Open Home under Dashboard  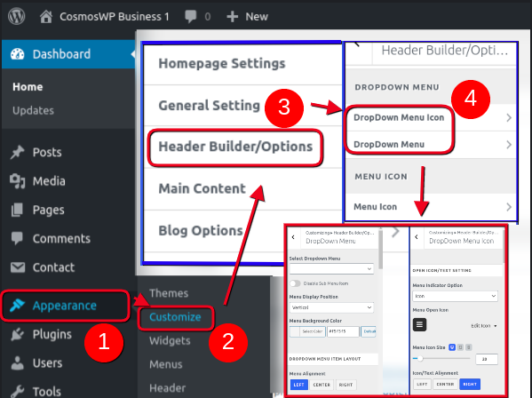[28, 87]
